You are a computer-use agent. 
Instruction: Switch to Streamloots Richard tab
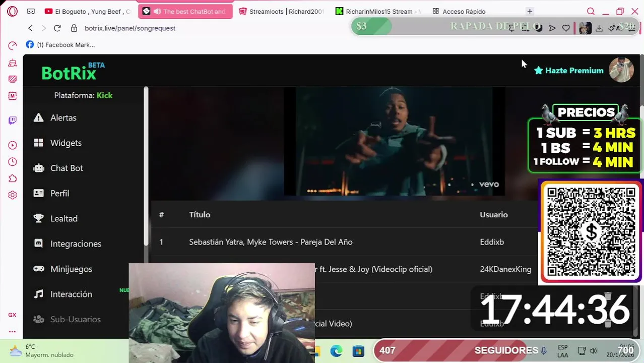(x=281, y=11)
